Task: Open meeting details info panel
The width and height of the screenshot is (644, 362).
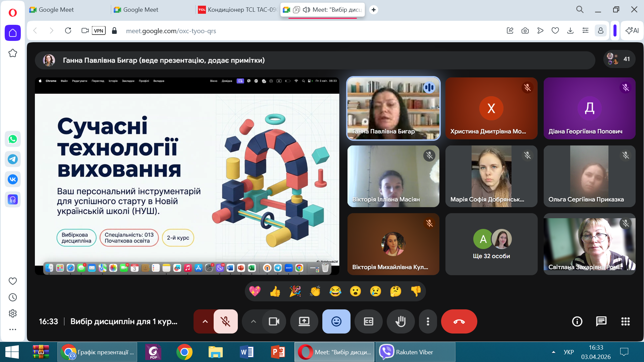Action: tap(577, 321)
